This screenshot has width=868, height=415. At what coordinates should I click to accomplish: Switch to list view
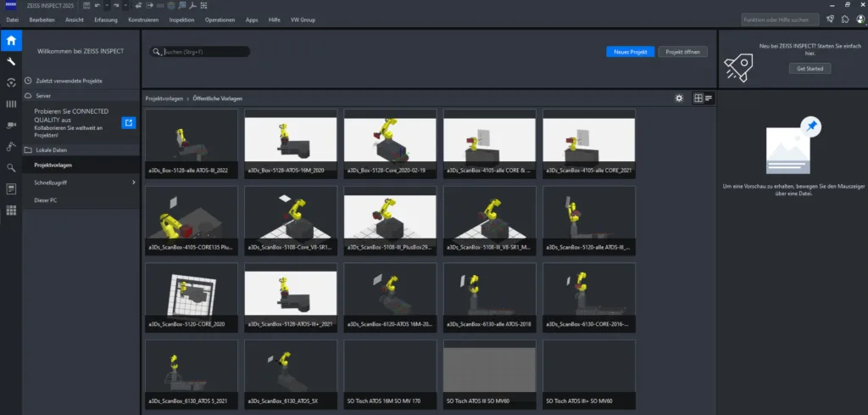coord(709,98)
